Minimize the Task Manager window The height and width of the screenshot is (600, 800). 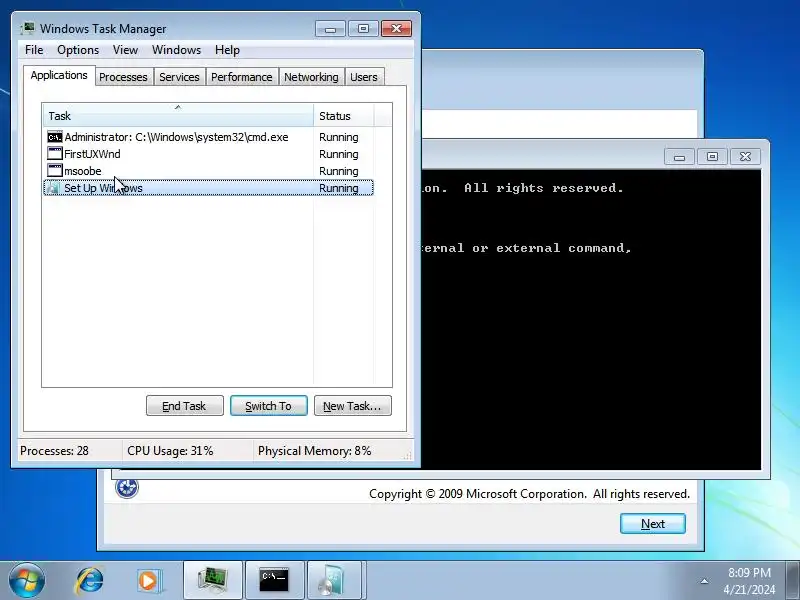(x=330, y=29)
